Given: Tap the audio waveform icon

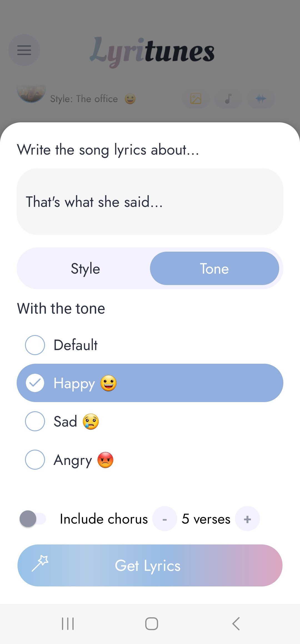Looking at the screenshot, I should (261, 99).
